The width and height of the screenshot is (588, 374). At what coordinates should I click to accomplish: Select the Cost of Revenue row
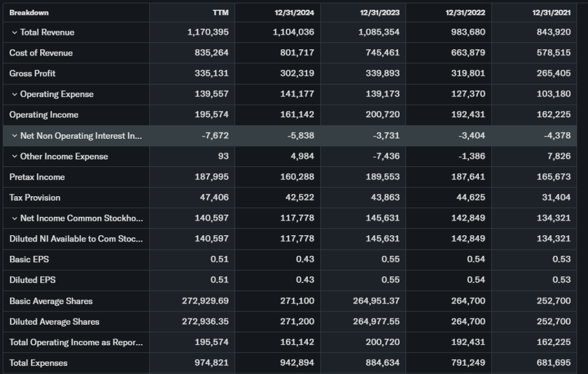coord(41,53)
